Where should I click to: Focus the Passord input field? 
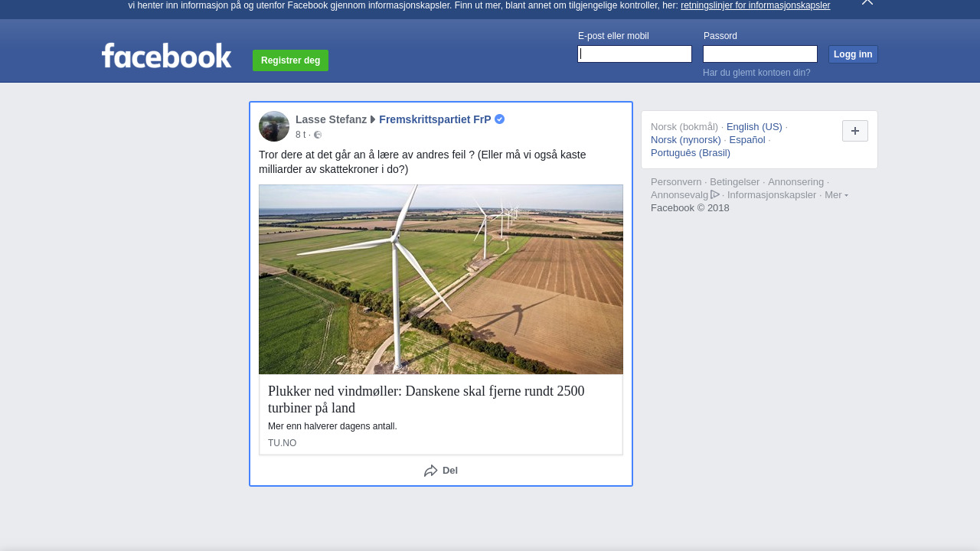pyautogui.click(x=760, y=54)
